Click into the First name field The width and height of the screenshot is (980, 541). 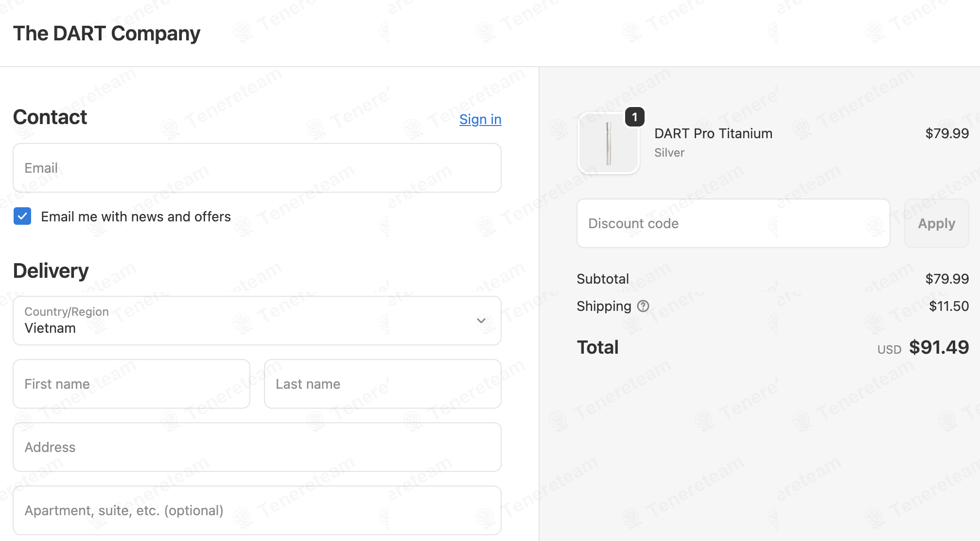(131, 384)
